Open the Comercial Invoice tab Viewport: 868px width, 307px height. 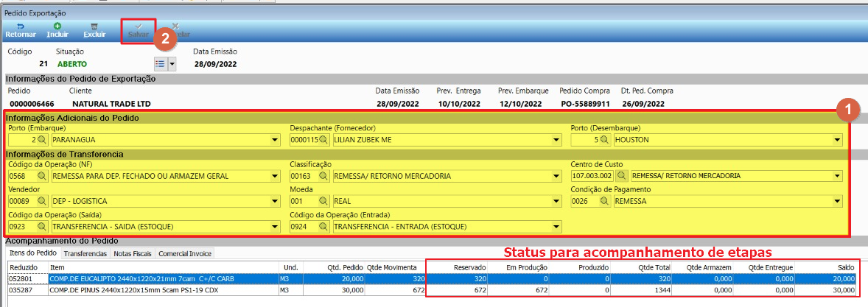[x=184, y=254]
